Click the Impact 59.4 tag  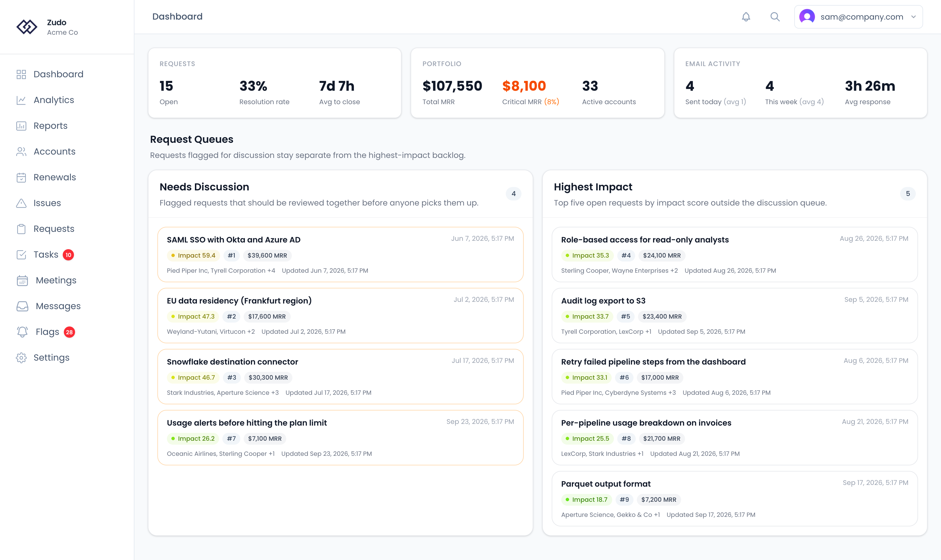pos(193,255)
